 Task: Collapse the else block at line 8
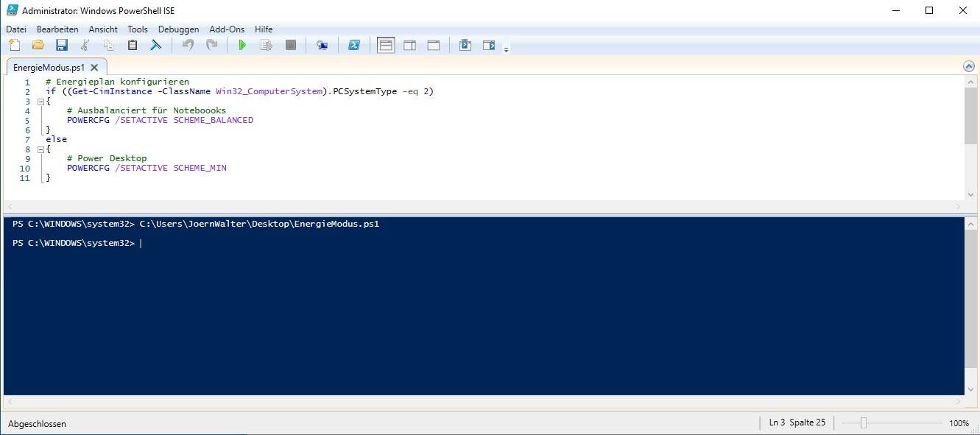(x=40, y=149)
